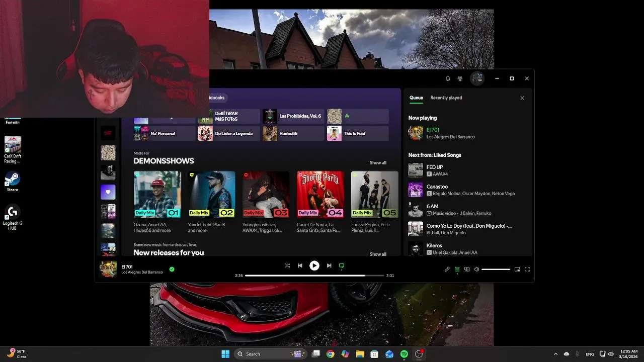
Task: Open De Líder a Leyenda shortcut
Action: (228, 133)
